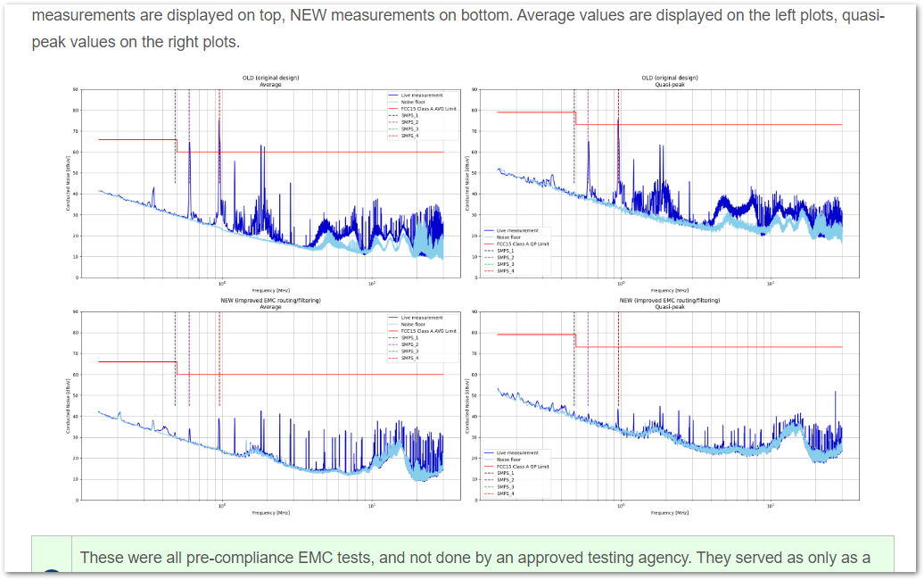This screenshot has height=580, width=924.
Task: Click the pre-compliance EMC tests note text
Action: click(474, 558)
